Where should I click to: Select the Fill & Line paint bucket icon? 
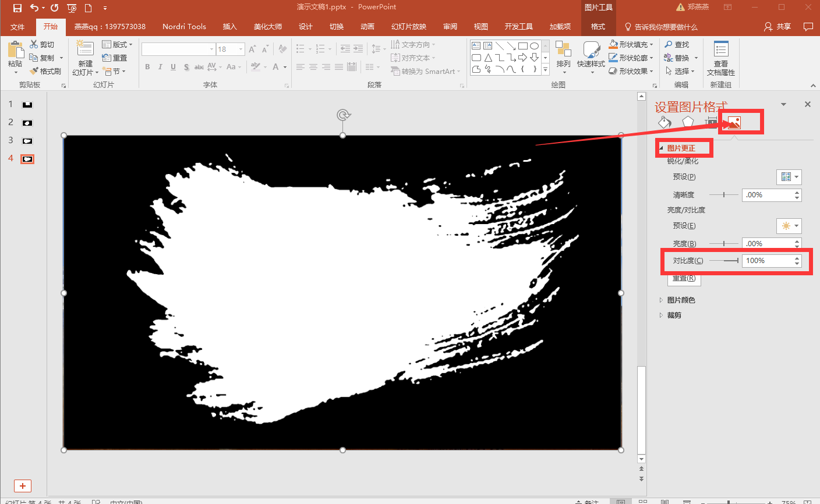pyautogui.click(x=665, y=122)
